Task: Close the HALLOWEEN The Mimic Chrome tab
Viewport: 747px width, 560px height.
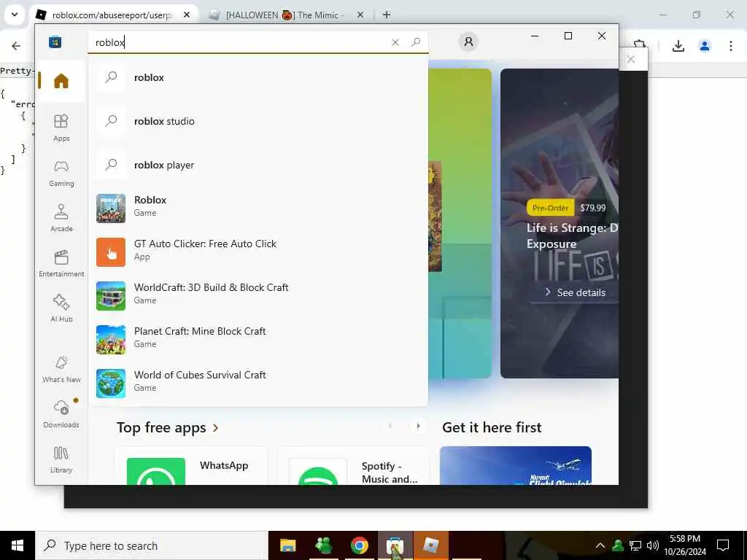Action: pos(360,15)
